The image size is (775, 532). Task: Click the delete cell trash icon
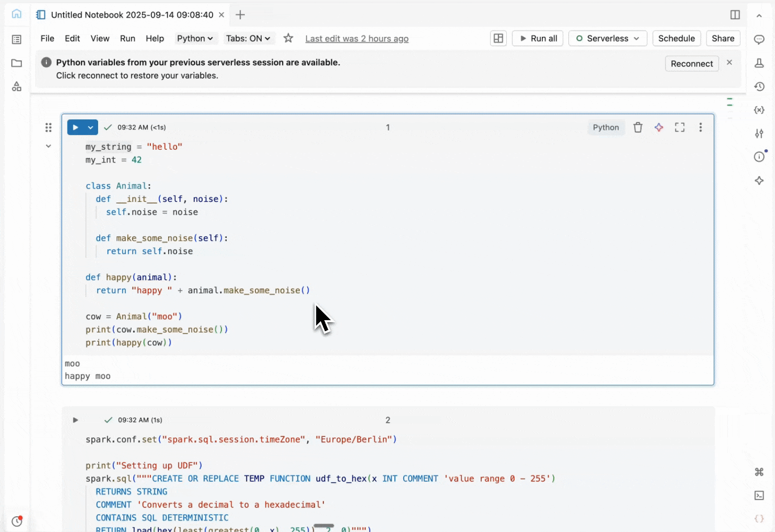(638, 128)
